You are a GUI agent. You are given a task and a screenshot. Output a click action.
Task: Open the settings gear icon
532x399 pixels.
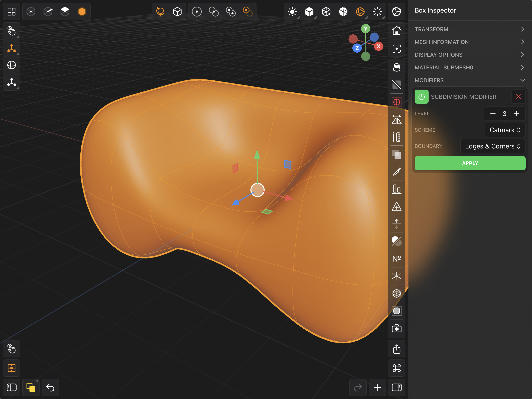396,12
